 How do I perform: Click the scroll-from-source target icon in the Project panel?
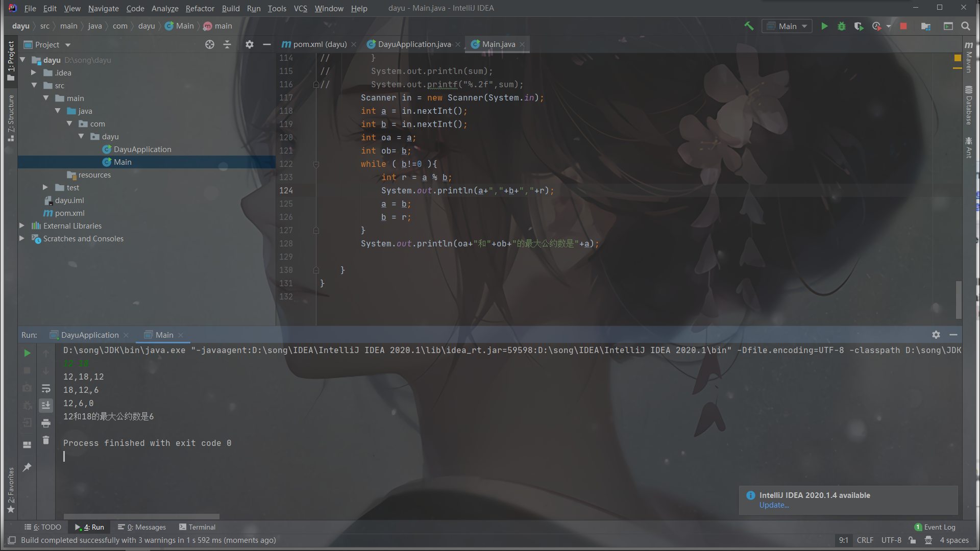coord(210,44)
